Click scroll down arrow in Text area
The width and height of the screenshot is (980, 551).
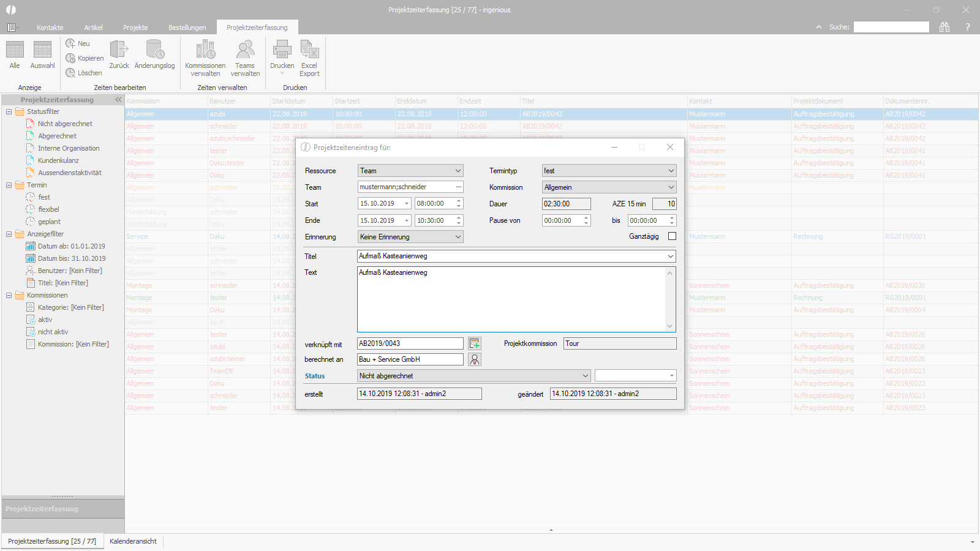point(670,326)
